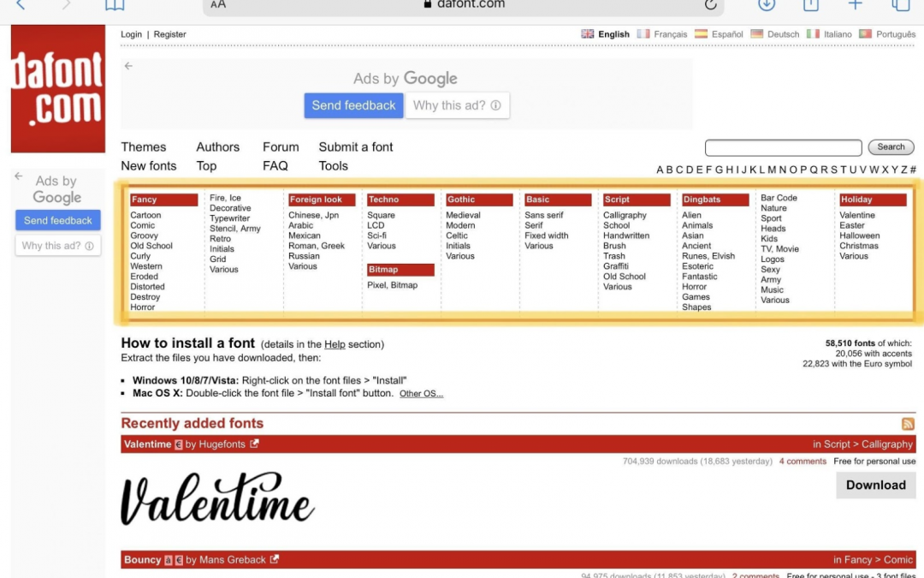Click Why this ad? in sidebar ad
The width and height of the screenshot is (924, 578).
58,246
